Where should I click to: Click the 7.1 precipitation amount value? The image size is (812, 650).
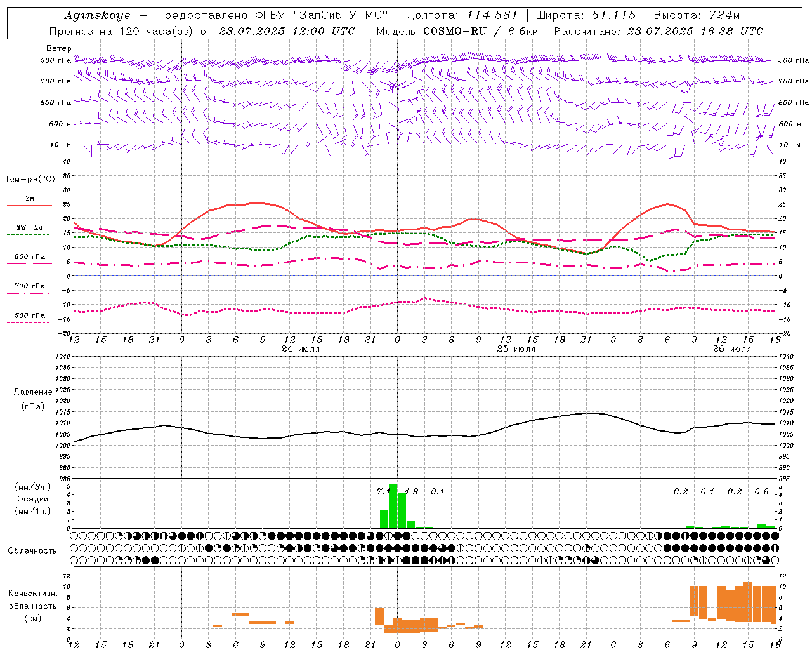[x=383, y=491]
